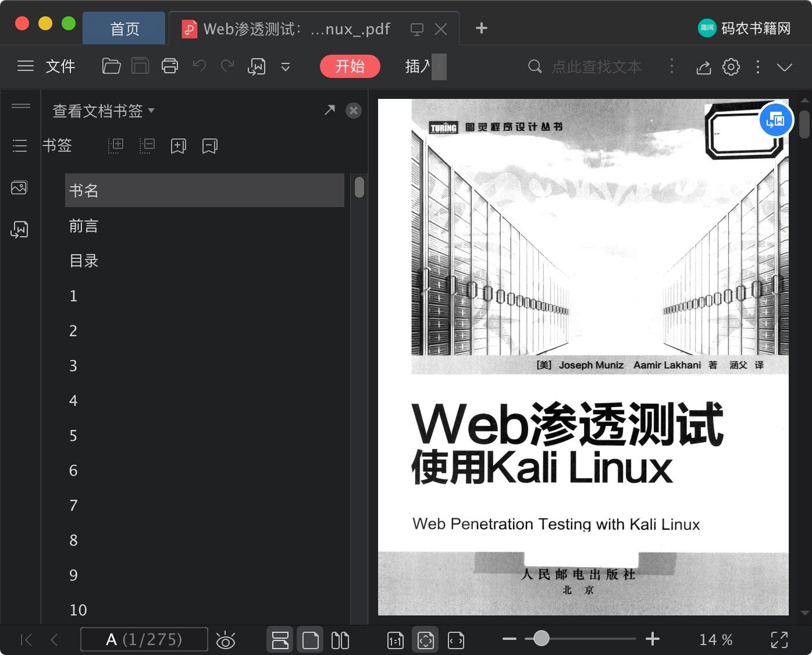The height and width of the screenshot is (655, 812).
Task: Open bookmark chapter 7
Action: tap(205, 505)
